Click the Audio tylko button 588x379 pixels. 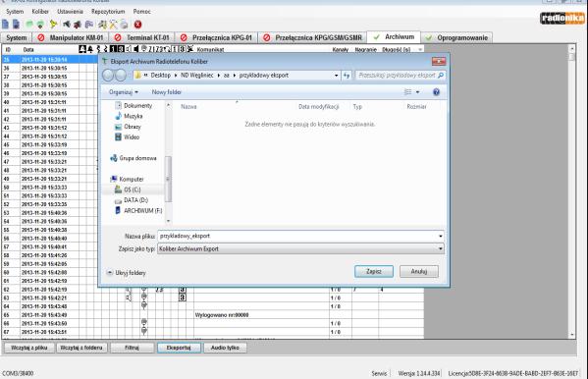[x=225, y=348]
